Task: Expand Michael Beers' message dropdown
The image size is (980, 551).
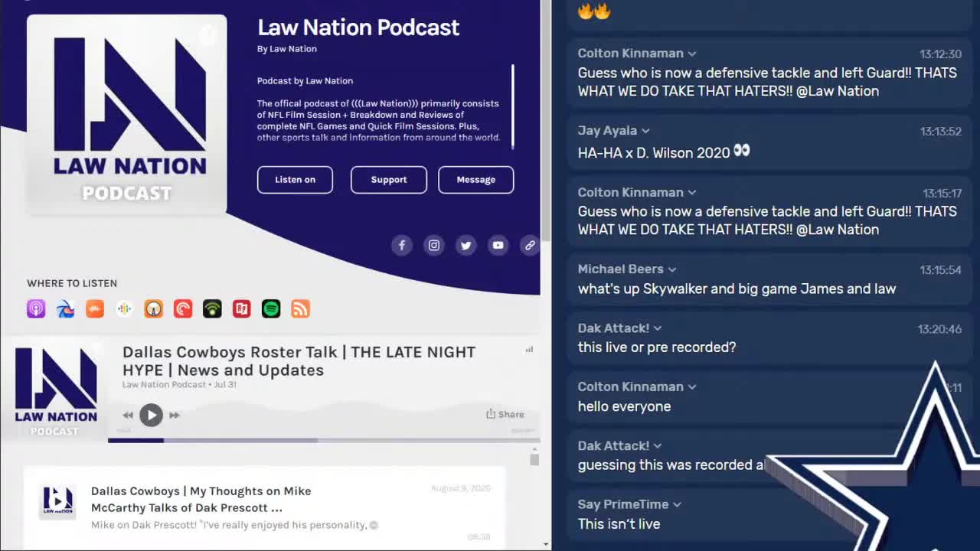Action: [672, 269]
